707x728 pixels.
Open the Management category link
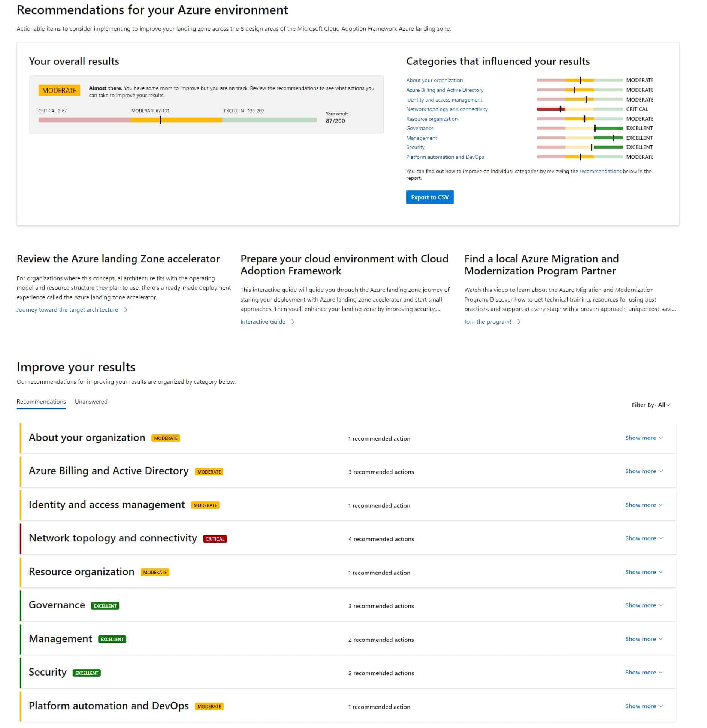[422, 138]
